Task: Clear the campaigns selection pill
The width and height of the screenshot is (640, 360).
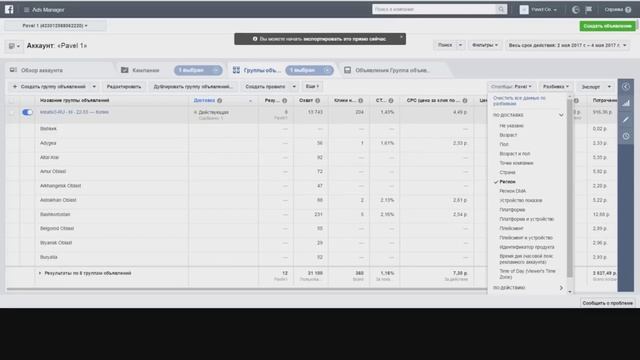Action: pos(216,70)
